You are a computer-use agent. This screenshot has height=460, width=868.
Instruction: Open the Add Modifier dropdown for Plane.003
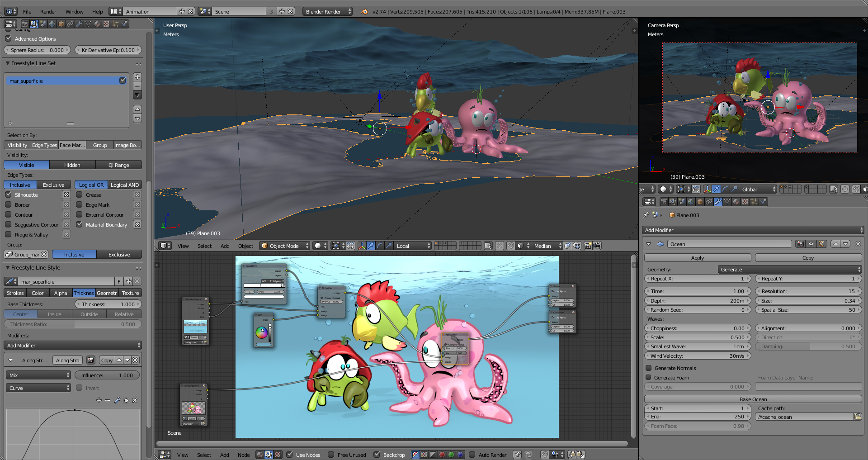coord(753,230)
